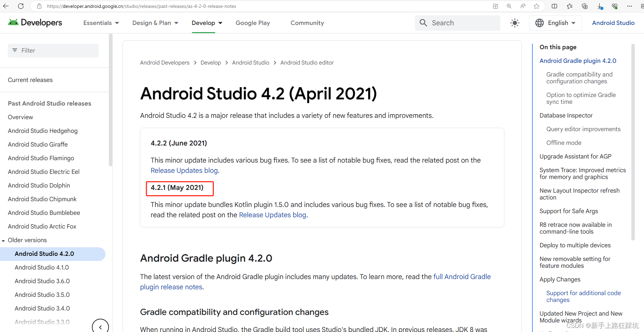The height and width of the screenshot is (332, 644).
Task: Click Android Studio breadcrumb link
Action: (x=251, y=63)
